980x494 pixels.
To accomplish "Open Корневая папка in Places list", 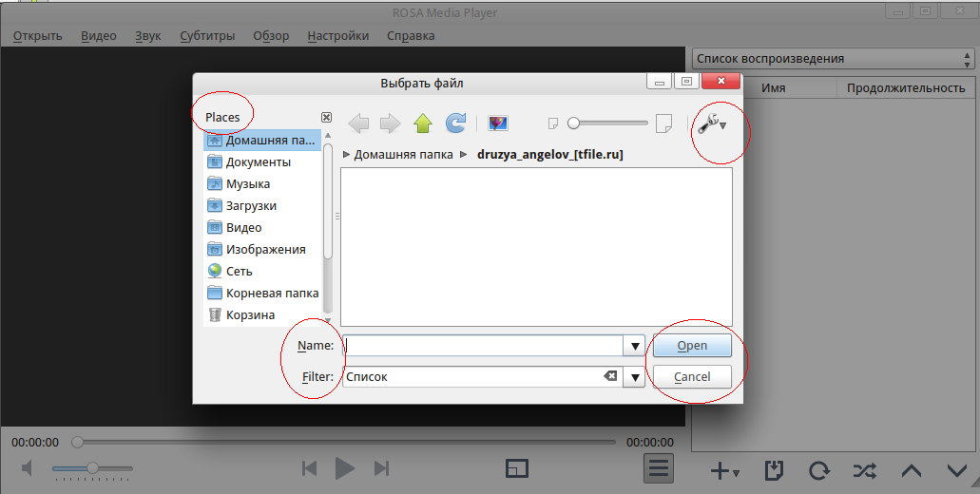I will [262, 293].
